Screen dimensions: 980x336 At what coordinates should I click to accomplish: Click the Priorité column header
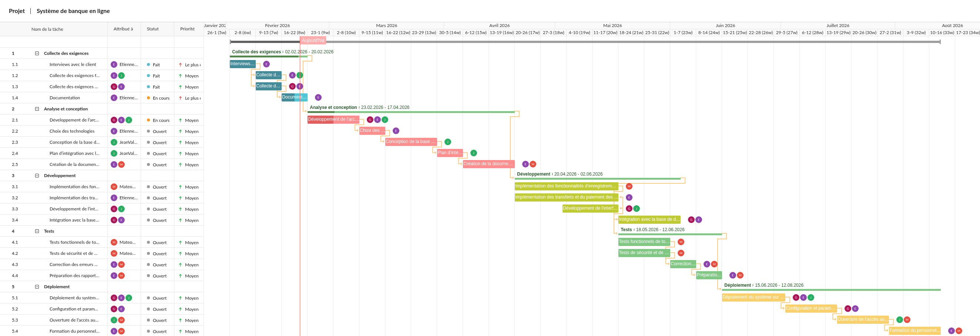click(187, 29)
